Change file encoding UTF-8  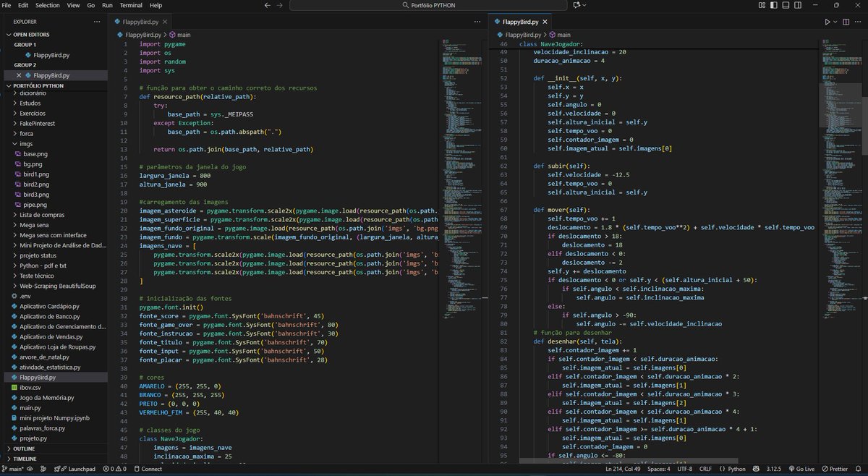pyautogui.click(x=684, y=469)
